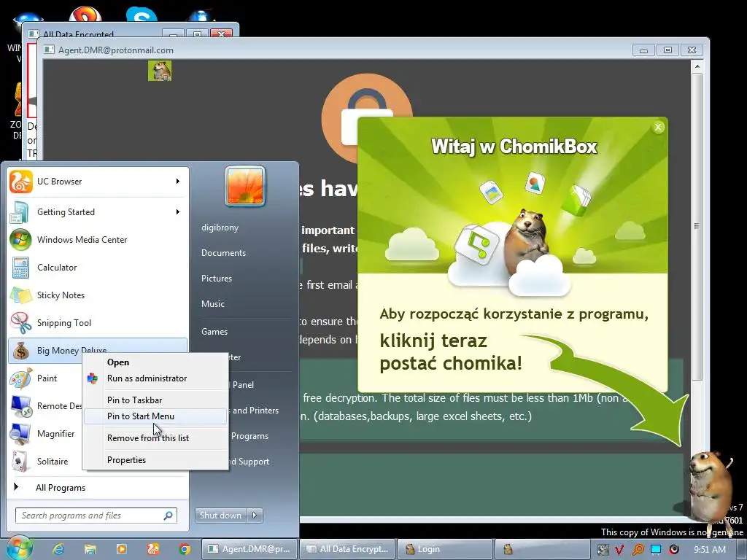Image resolution: width=747 pixels, height=560 pixels.
Task: Open Properties from the context menu
Action: tap(126, 460)
